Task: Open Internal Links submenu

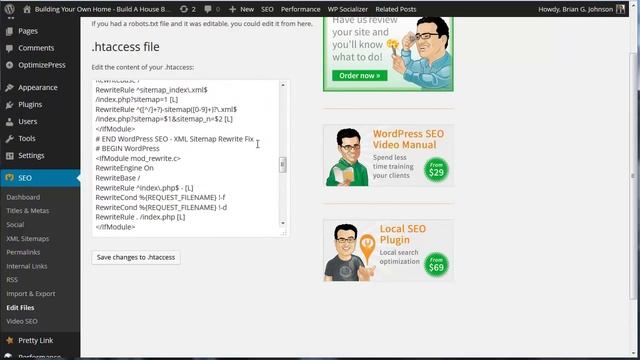Action: pos(27,266)
